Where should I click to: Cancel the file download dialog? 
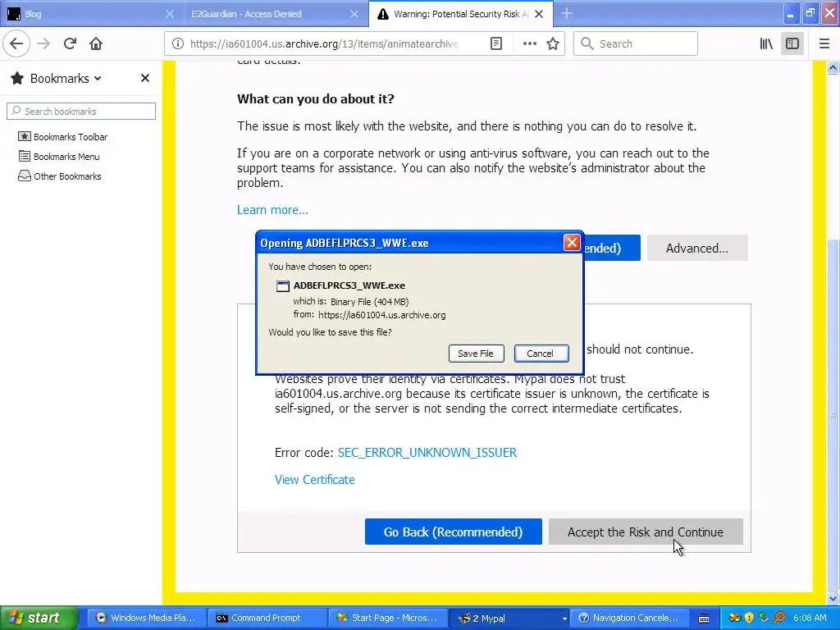[x=541, y=354]
